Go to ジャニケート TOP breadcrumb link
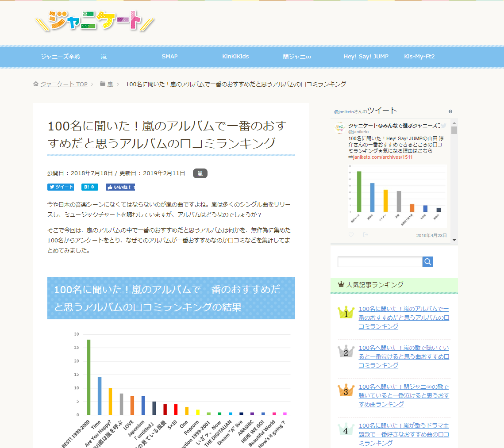Image resolution: width=504 pixels, height=448 pixels. pyautogui.click(x=64, y=84)
